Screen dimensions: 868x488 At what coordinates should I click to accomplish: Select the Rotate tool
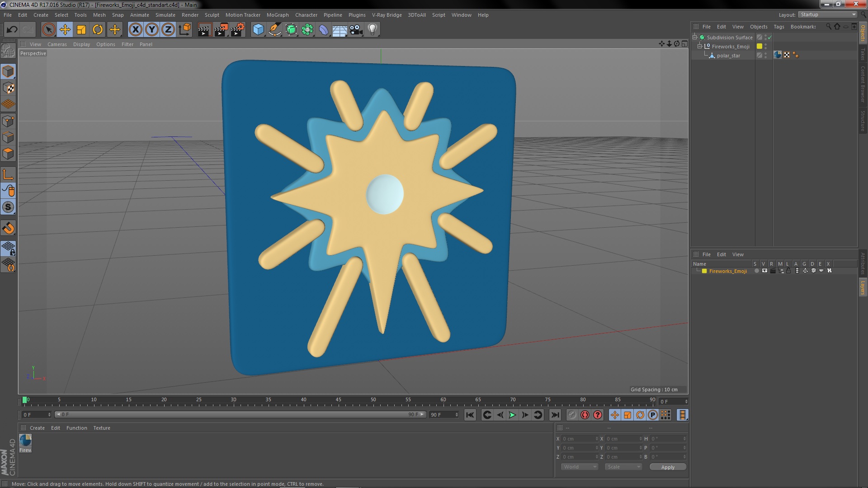point(98,30)
